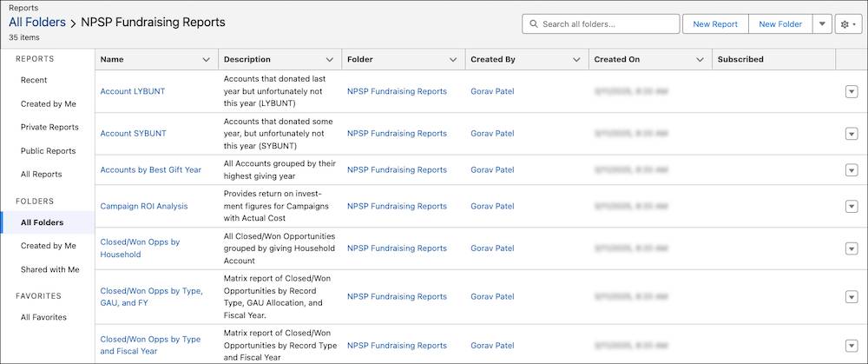
Task: Open Closed/Won Opps by Type and Fiscal Year report
Action: 150,345
